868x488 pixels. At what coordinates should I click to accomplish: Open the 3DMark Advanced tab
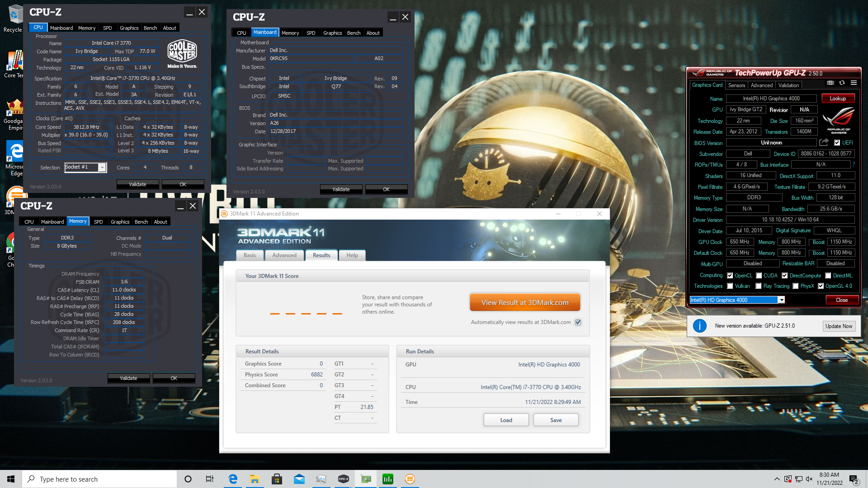click(x=284, y=255)
